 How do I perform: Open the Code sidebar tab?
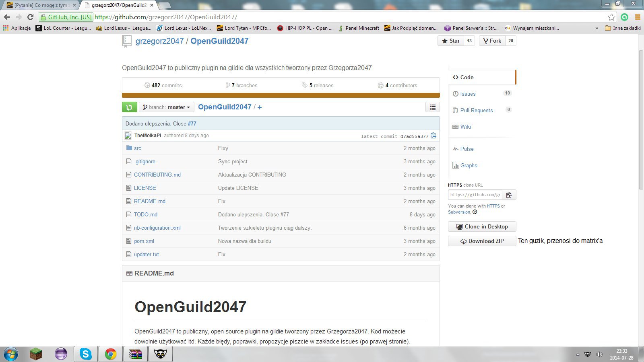tap(482, 77)
